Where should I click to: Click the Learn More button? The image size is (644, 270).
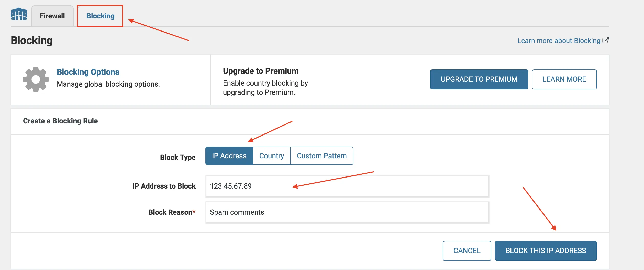click(564, 79)
